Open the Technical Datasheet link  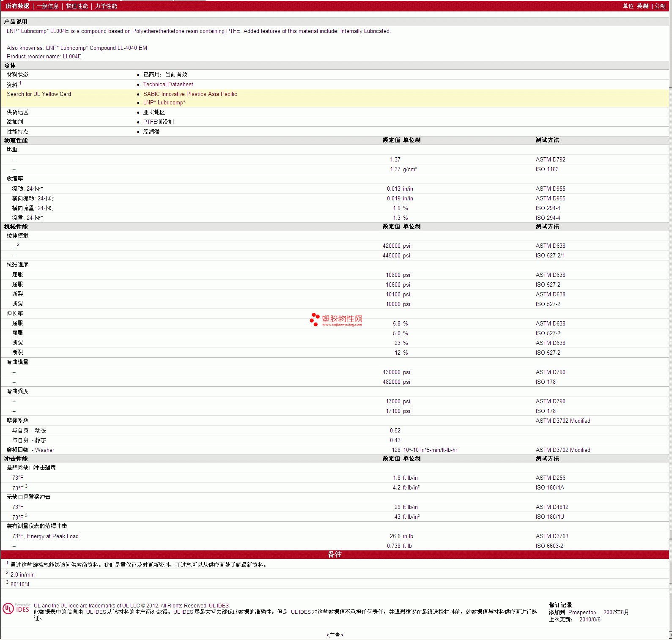(168, 85)
